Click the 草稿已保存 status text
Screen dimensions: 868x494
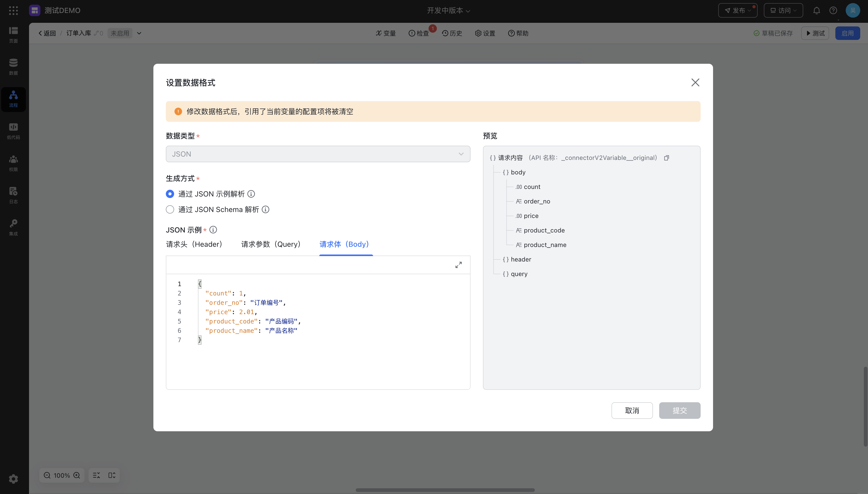tap(777, 33)
